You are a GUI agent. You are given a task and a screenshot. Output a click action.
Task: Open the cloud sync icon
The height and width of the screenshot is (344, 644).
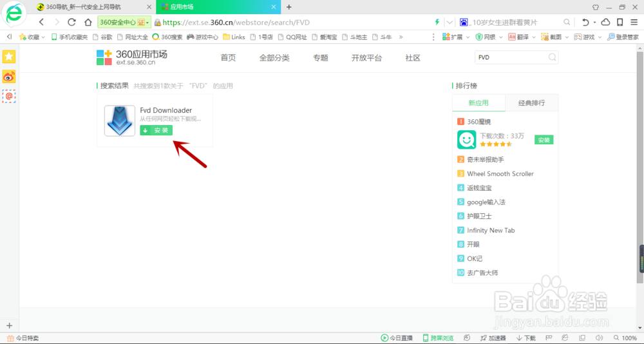pyautogui.click(x=605, y=22)
